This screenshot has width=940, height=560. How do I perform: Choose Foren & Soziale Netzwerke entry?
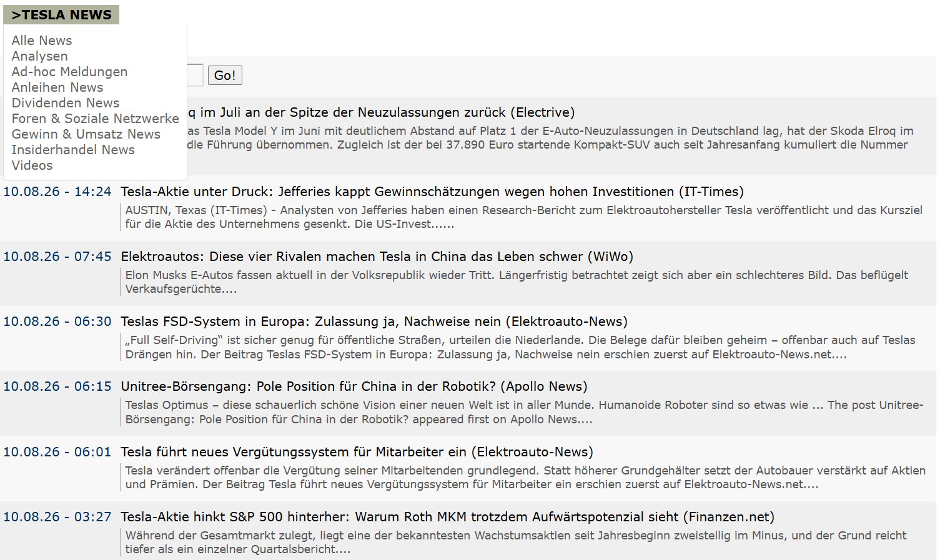pos(95,119)
